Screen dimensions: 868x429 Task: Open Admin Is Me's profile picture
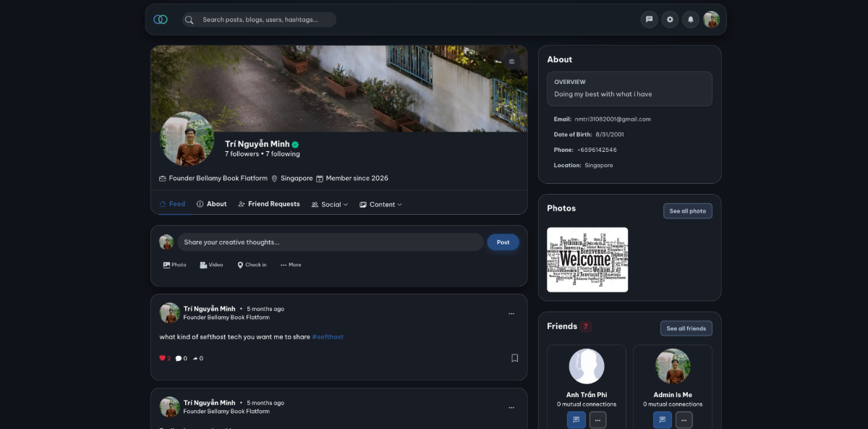tap(673, 366)
